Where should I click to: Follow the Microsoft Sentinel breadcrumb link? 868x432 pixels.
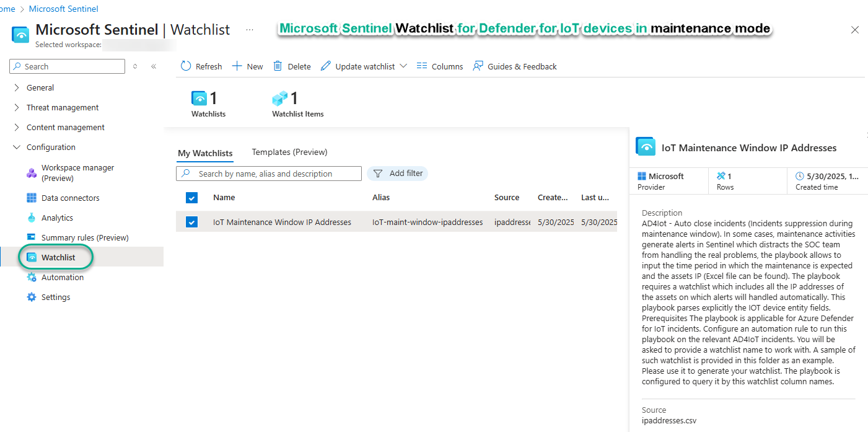[63, 9]
